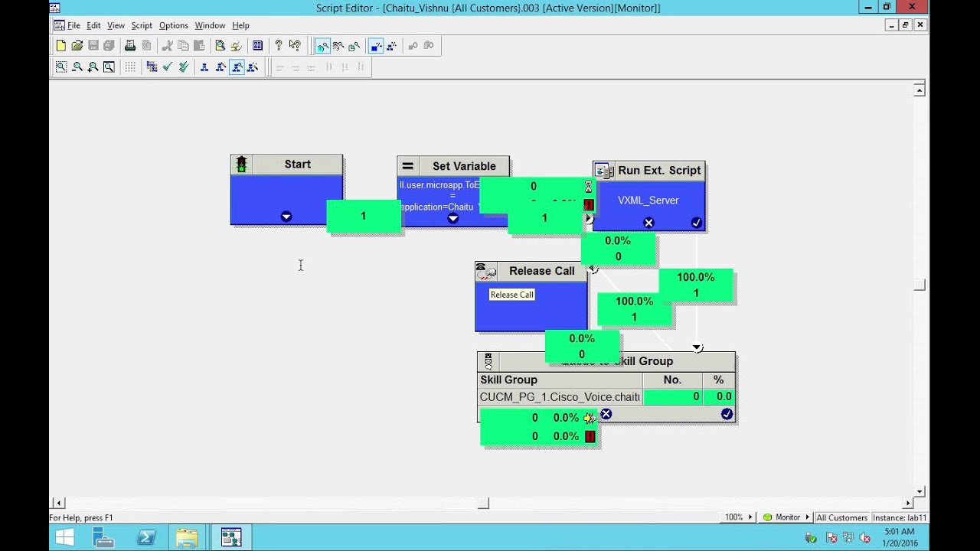Click the What's This context help icon
The width and height of the screenshot is (980, 551).
[x=295, y=46]
